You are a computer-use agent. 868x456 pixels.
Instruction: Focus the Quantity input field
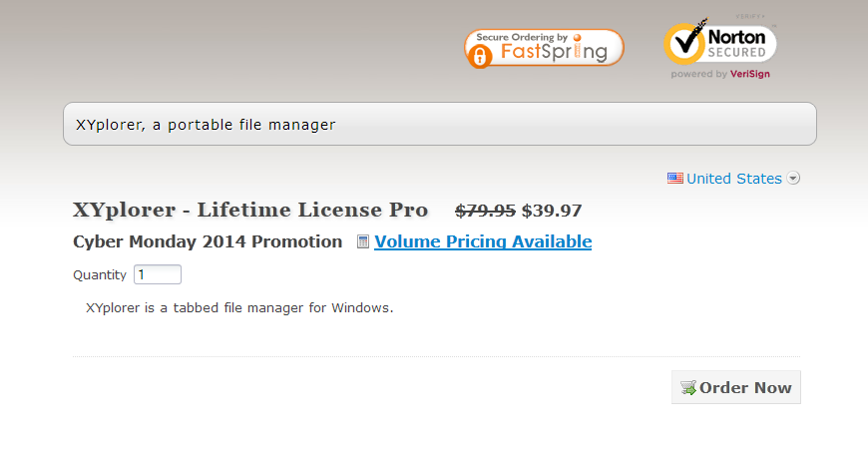pos(158,274)
